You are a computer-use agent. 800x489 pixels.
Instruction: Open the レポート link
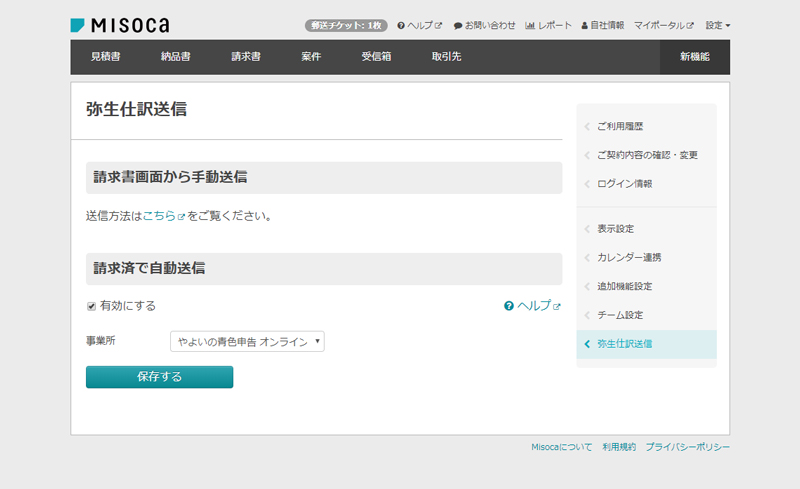548,26
